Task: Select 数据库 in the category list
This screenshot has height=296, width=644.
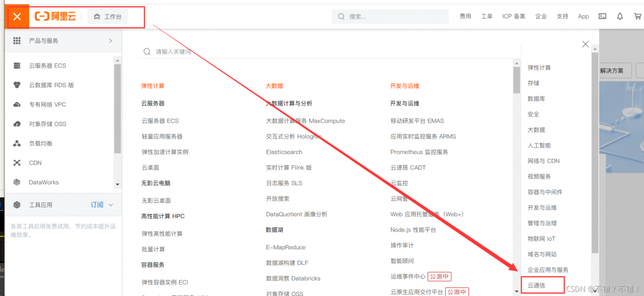Action: coord(536,98)
